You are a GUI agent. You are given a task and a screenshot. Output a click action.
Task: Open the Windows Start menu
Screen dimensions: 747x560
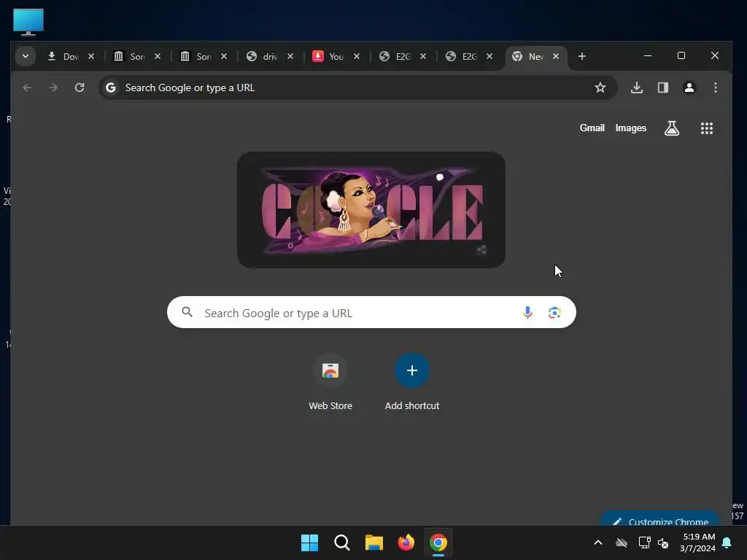tap(309, 542)
